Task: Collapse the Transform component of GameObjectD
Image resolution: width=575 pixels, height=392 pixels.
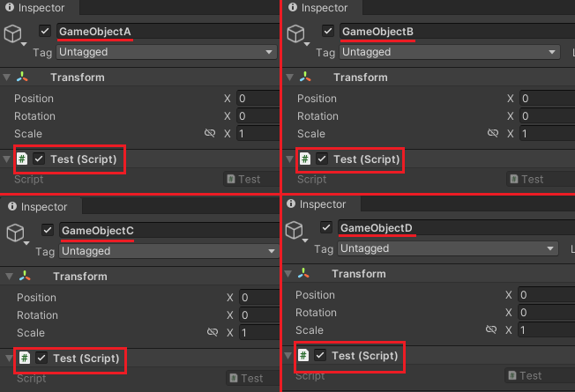Action: click(x=288, y=274)
